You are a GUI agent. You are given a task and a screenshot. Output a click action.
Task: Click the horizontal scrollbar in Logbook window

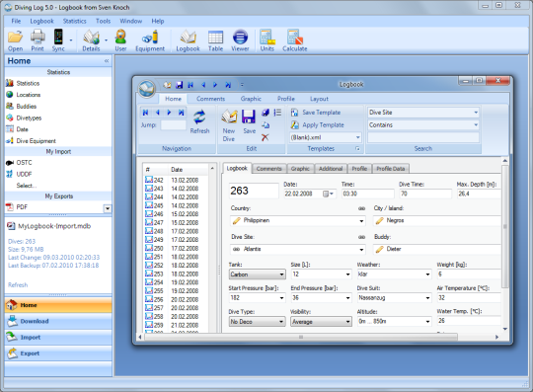tap(301, 337)
